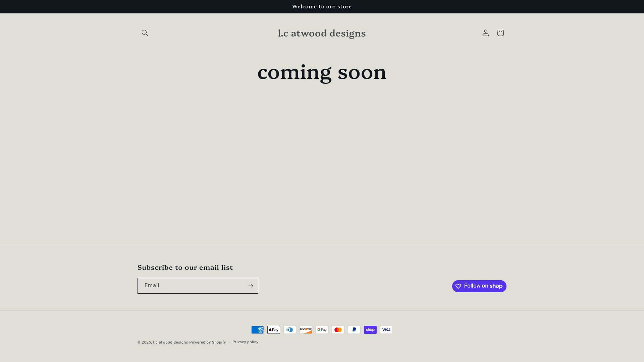The width and height of the screenshot is (644, 362).
Task: Click 'Welcome to our store' announcement
Action: click(322, 7)
